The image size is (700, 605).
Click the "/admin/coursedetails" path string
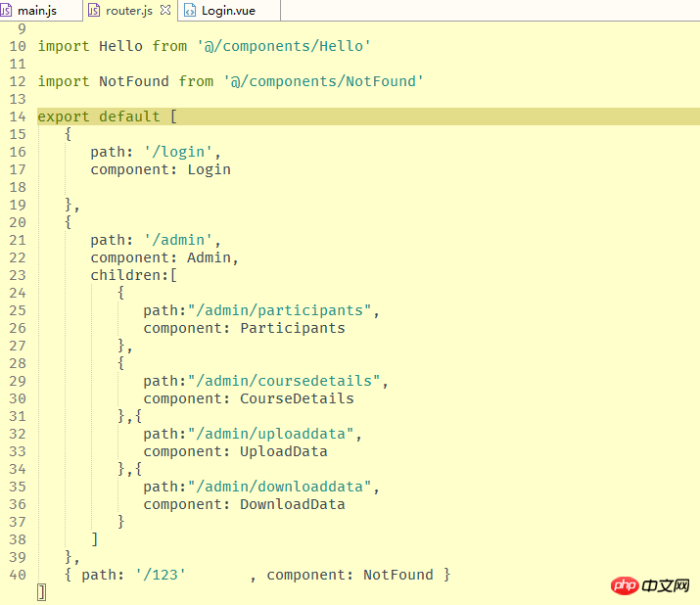pos(284,381)
